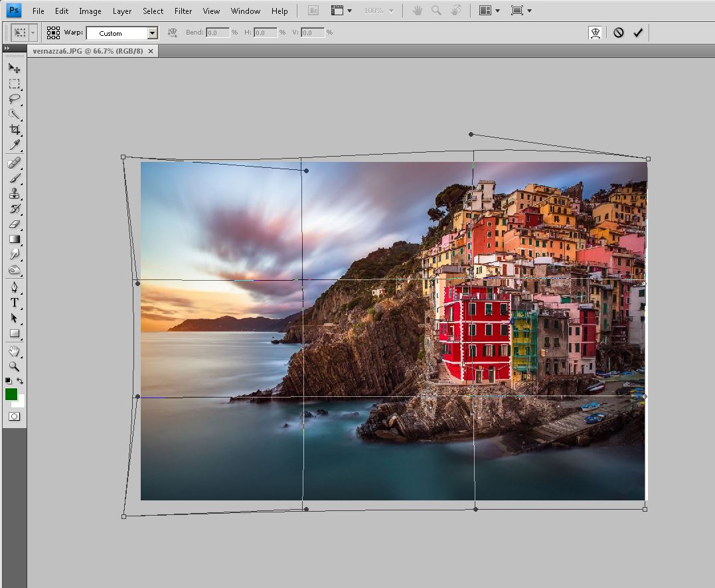Expand the Arrange Documents dropdown

pyautogui.click(x=487, y=11)
